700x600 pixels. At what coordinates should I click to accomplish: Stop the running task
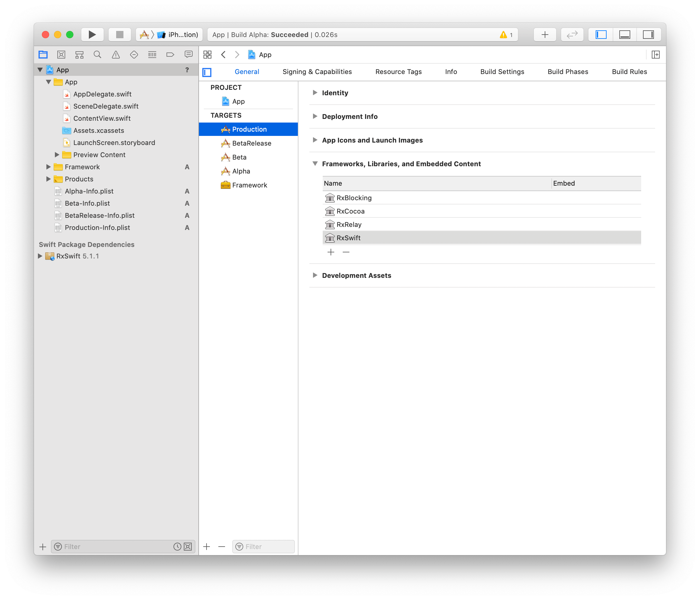pos(119,35)
